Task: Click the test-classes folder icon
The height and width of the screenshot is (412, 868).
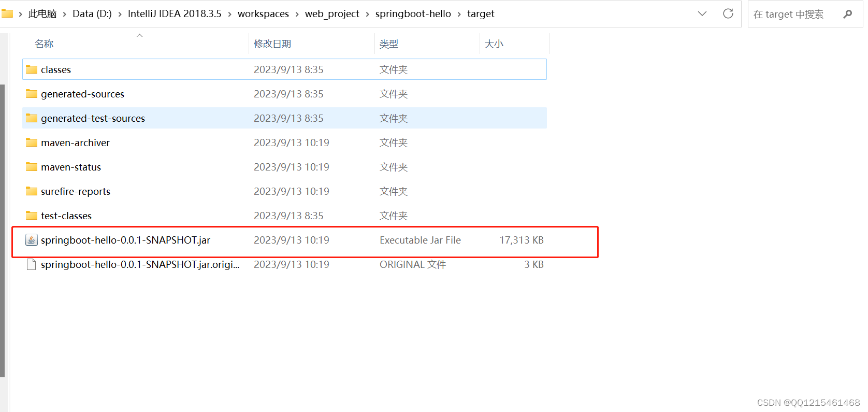Action: [32, 216]
